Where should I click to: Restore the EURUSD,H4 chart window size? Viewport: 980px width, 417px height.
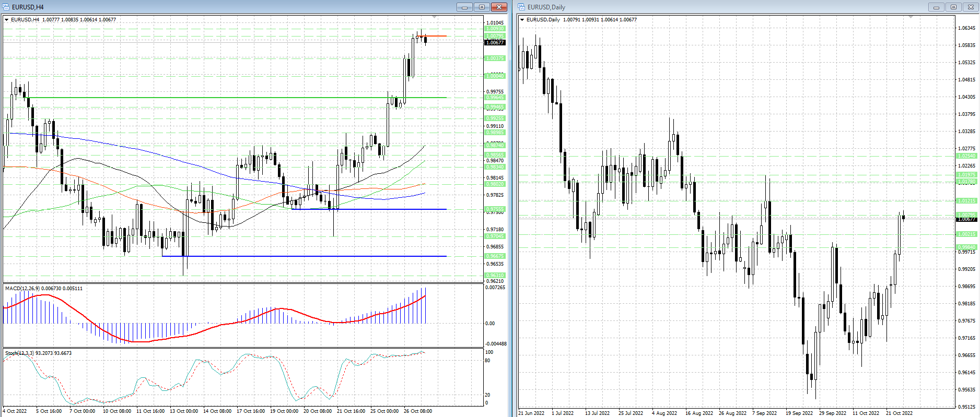[482, 7]
